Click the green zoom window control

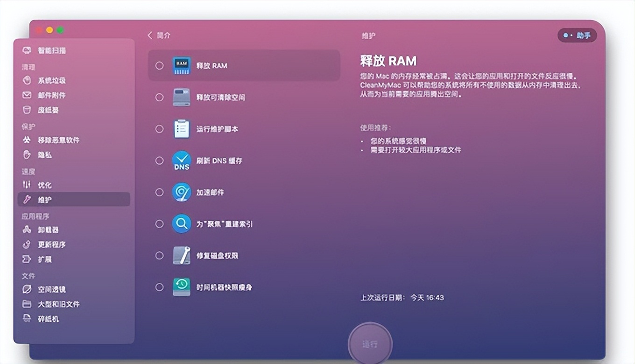click(60, 29)
